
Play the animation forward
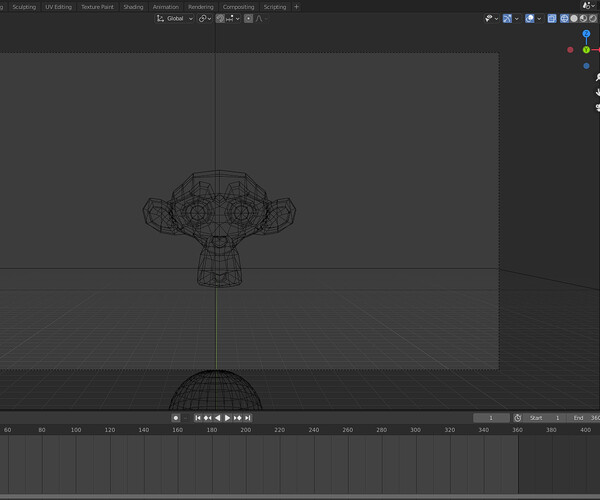(x=227, y=418)
